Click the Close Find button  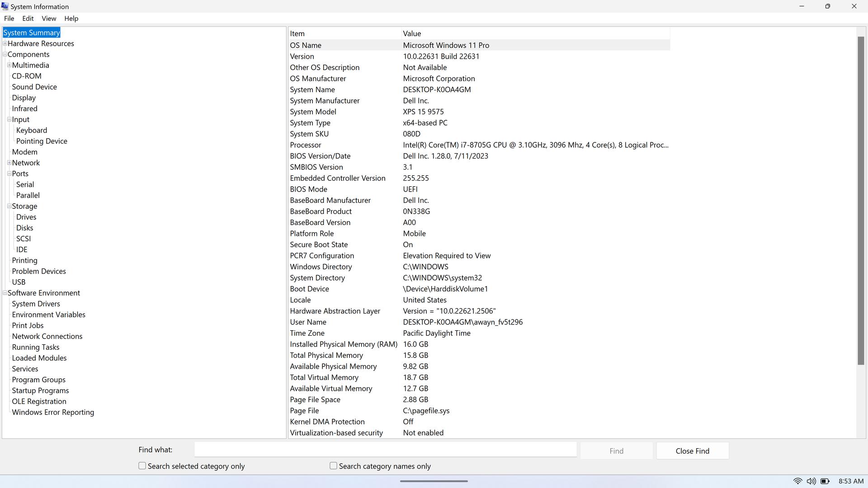[692, 451]
